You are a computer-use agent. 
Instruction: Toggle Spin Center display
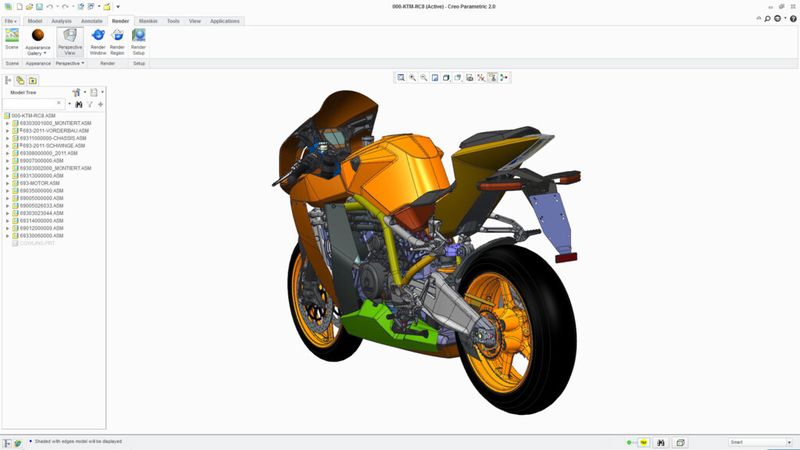point(504,78)
